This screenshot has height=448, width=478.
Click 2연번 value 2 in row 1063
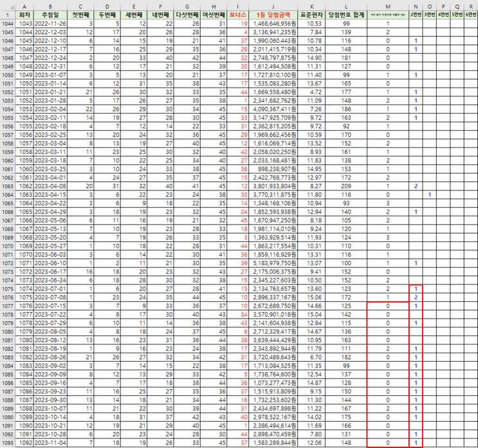point(416,186)
